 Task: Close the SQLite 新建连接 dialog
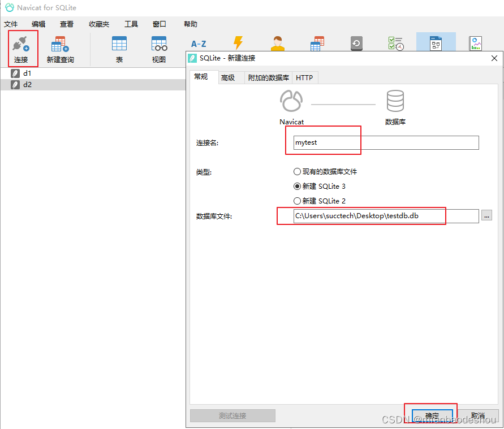click(x=494, y=58)
